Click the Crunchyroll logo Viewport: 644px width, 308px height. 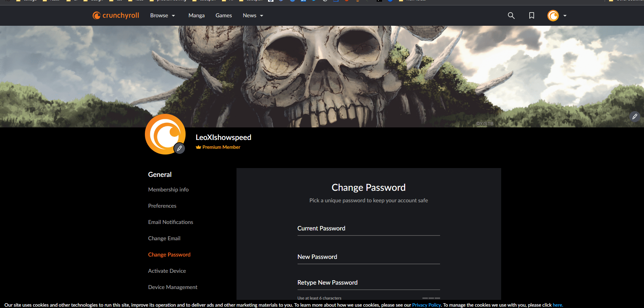point(116,16)
